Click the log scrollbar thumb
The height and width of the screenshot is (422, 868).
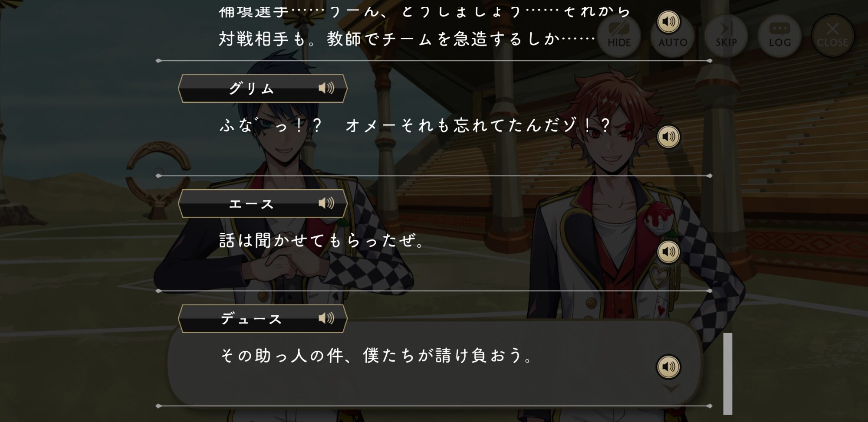728,374
